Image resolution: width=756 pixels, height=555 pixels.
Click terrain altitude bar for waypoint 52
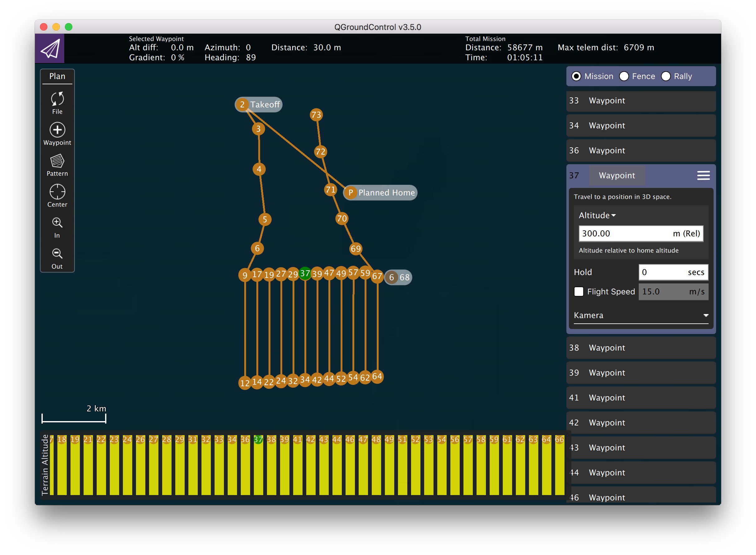click(415, 467)
